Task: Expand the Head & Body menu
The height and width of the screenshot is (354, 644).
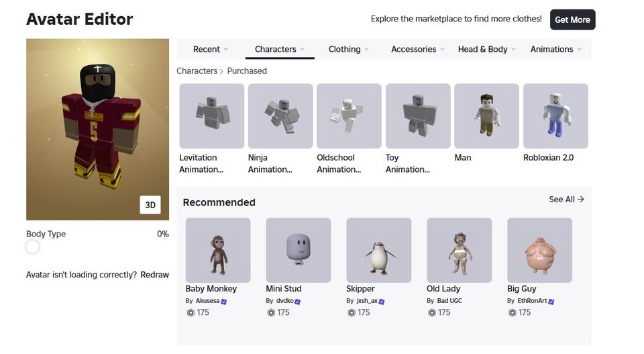Action: point(487,49)
